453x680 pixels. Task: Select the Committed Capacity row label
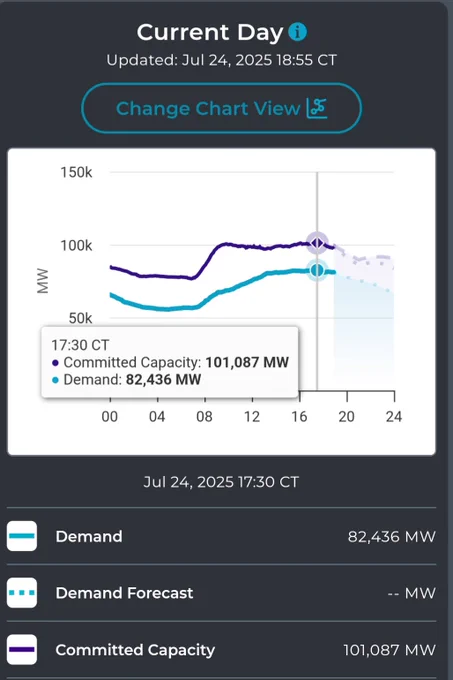tap(135, 650)
